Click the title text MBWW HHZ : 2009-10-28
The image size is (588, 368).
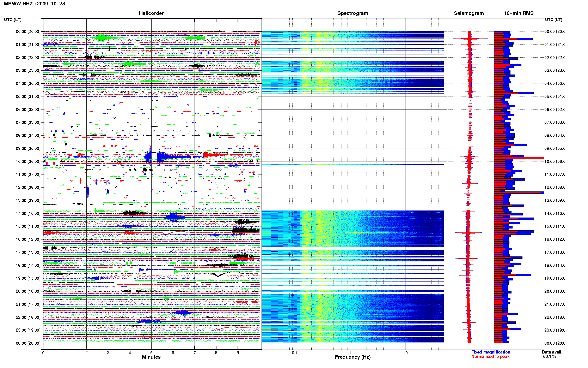(x=34, y=4)
